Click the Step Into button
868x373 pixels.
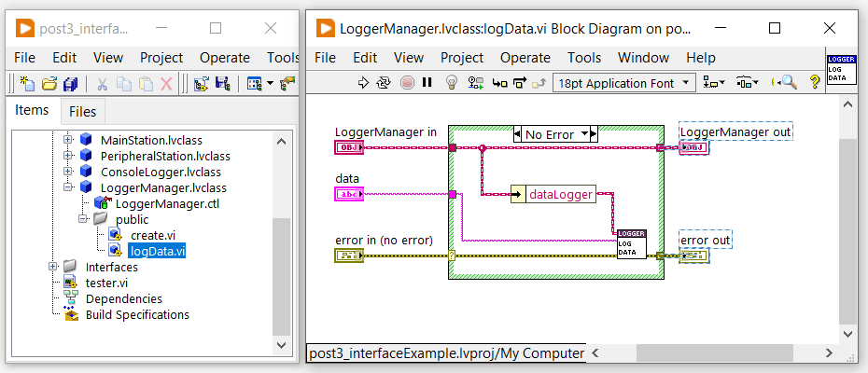click(499, 82)
